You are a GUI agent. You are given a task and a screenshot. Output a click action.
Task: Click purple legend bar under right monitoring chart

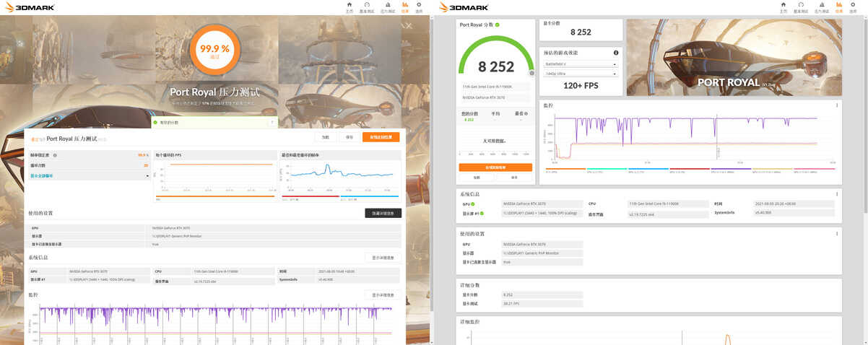[x=732, y=170]
